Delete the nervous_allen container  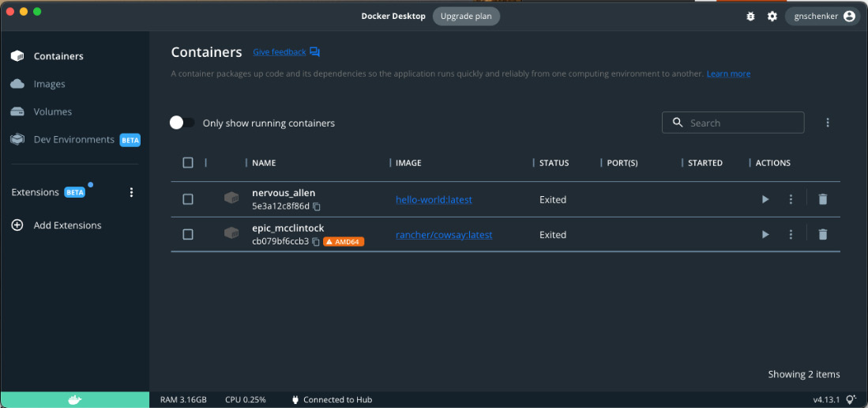(x=823, y=199)
